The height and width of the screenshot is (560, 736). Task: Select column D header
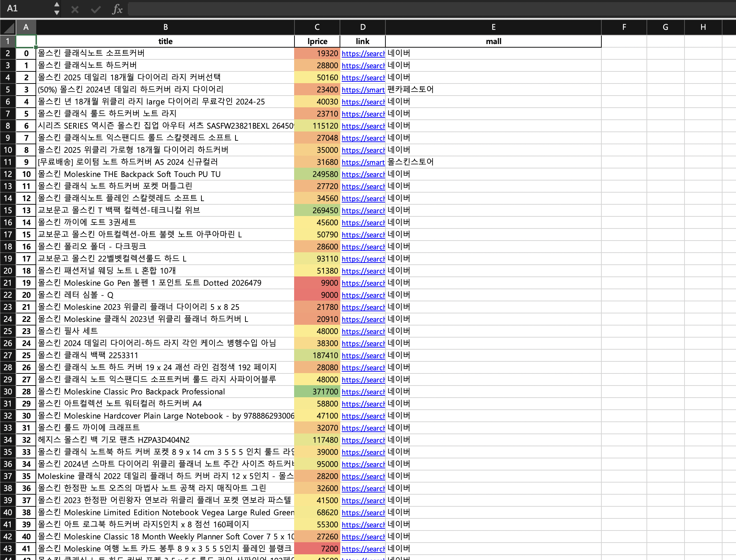(x=363, y=27)
